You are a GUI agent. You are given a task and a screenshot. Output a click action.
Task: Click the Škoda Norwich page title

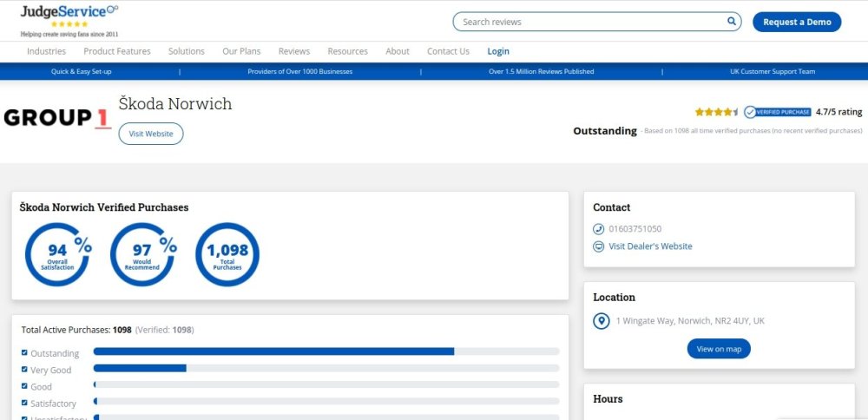pyautogui.click(x=175, y=104)
